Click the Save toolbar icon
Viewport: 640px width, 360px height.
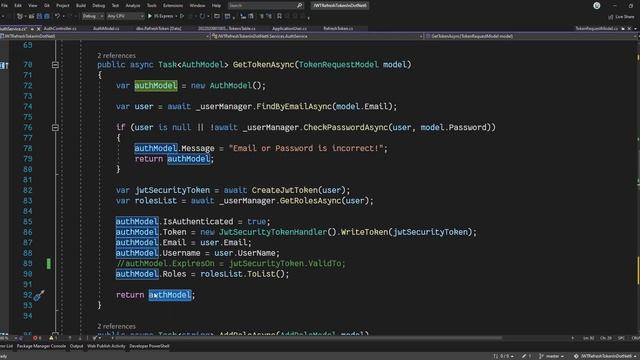point(39,16)
